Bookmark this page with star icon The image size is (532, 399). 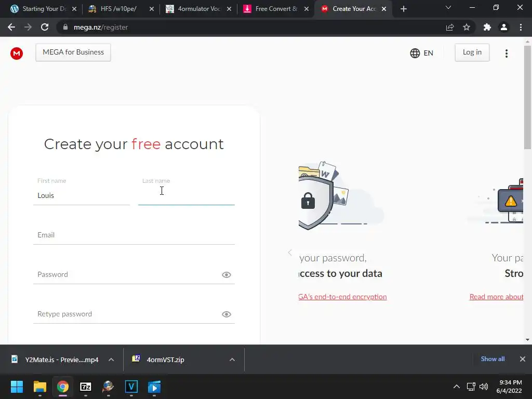click(467, 27)
